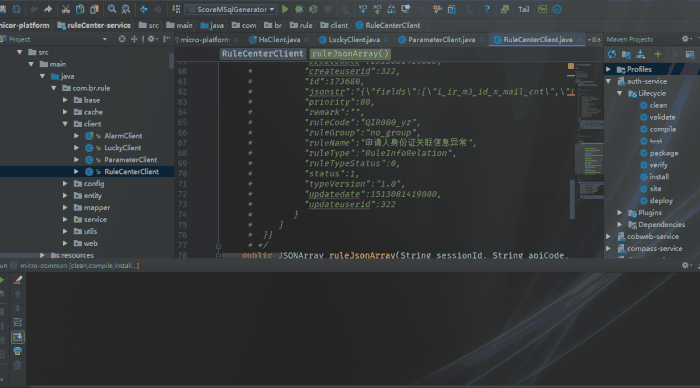This screenshot has width=700, height=388.
Task: Expand Dependencies node in Maven panel
Action: click(x=620, y=225)
